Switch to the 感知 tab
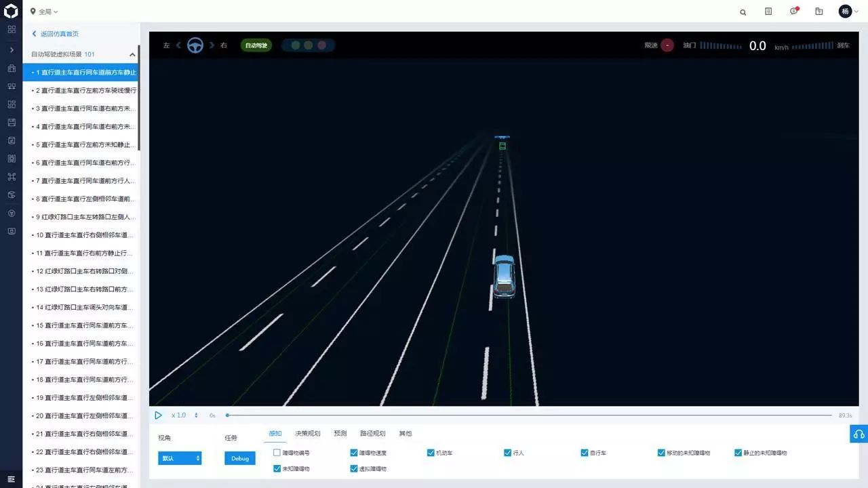 tap(275, 434)
